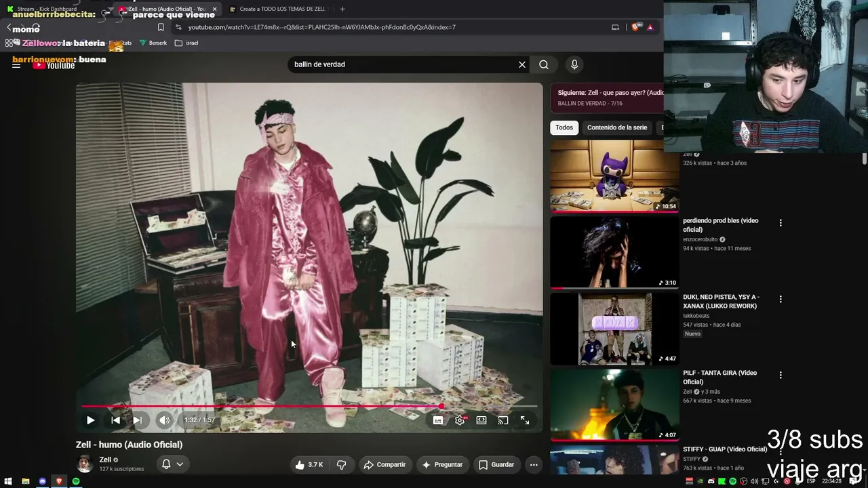868x488 pixels.
Task: Open File Explorer from the taskbar
Action: click(x=26, y=481)
